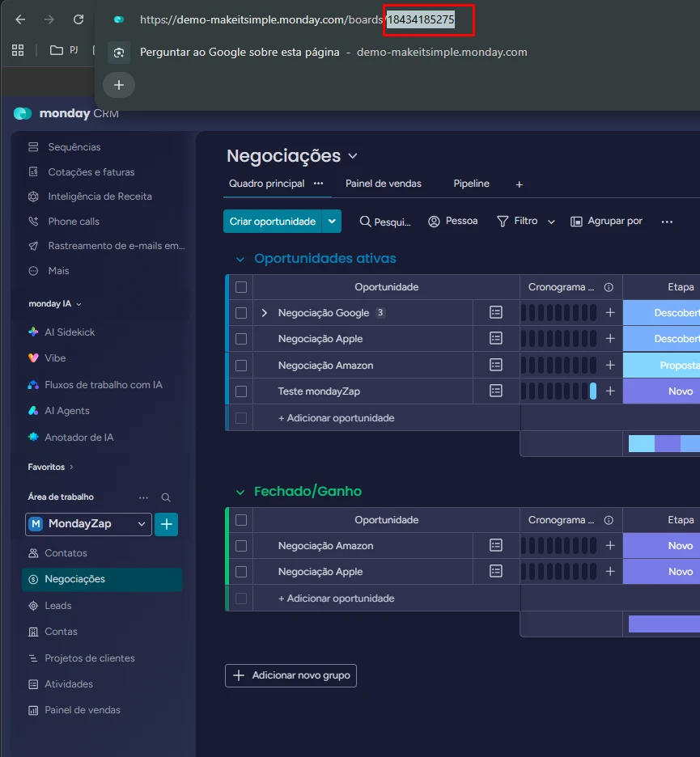Expand subitems of Negociação Google
700x757 pixels.
(x=265, y=313)
